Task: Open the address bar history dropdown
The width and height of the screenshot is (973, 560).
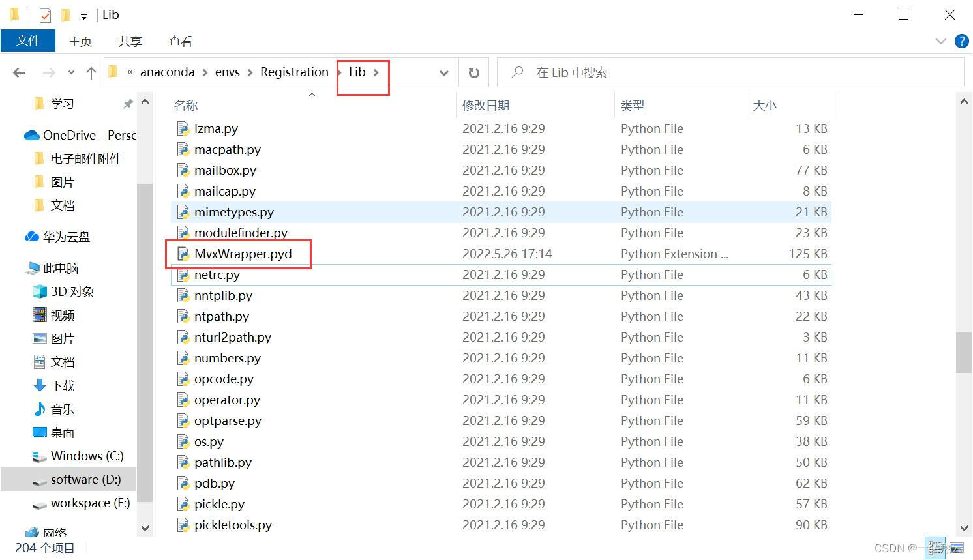Action: tap(444, 72)
